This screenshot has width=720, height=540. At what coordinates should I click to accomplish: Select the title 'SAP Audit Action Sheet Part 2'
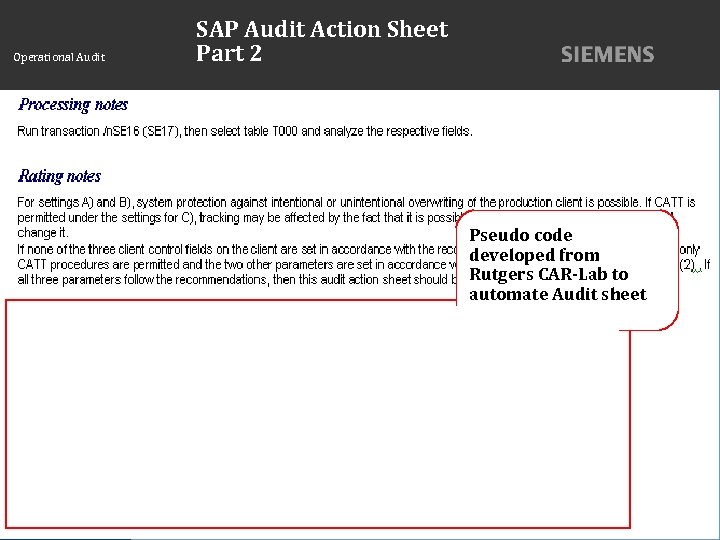coord(321,41)
